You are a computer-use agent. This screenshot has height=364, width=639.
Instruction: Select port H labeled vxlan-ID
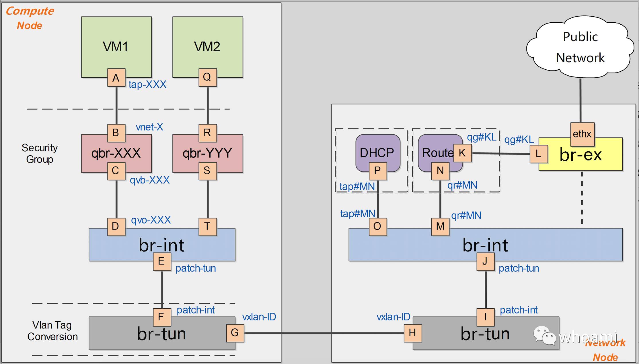coord(412,333)
